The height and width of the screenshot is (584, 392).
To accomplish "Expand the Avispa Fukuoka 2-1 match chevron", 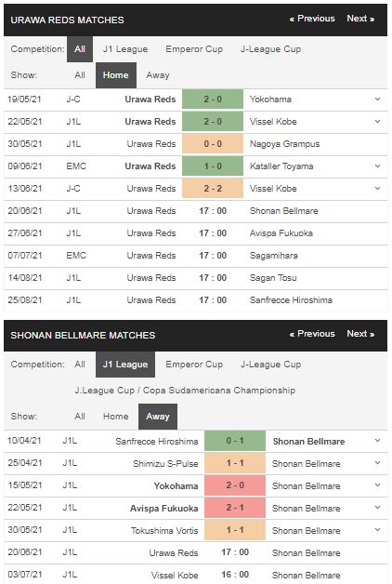I will click(377, 508).
